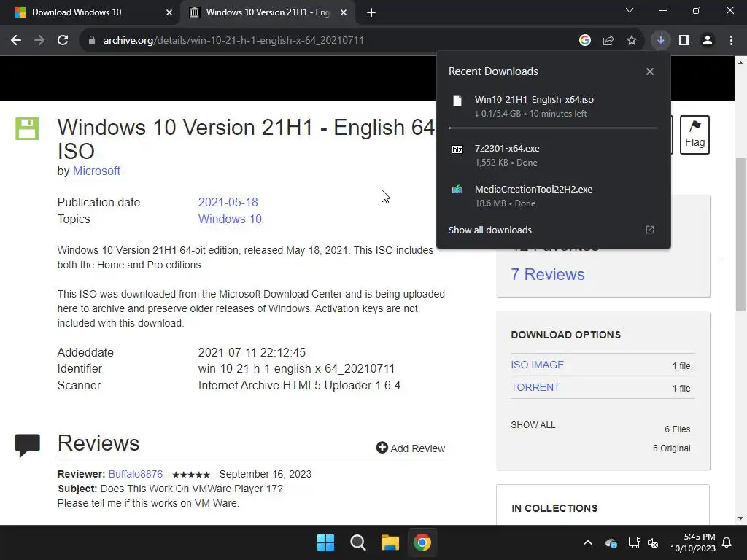747x560 pixels.
Task: Open the Microsoft creator link
Action: [x=96, y=171]
